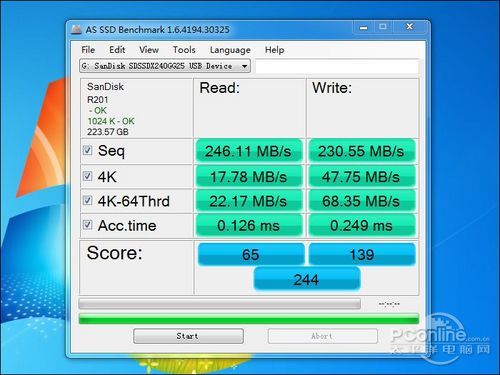Click the Write: column header
Viewport: 500px width, 375px height.
click(332, 88)
